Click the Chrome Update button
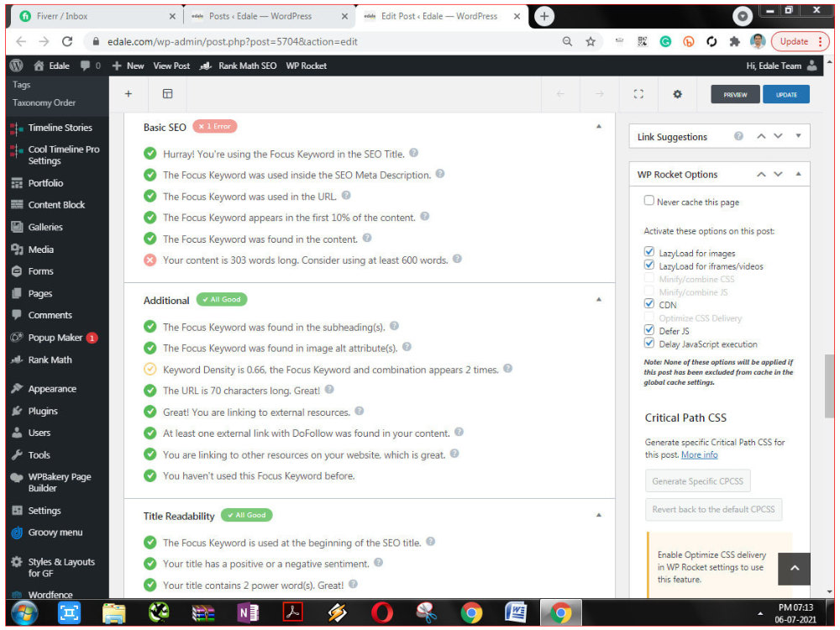840x630 pixels. click(801, 42)
